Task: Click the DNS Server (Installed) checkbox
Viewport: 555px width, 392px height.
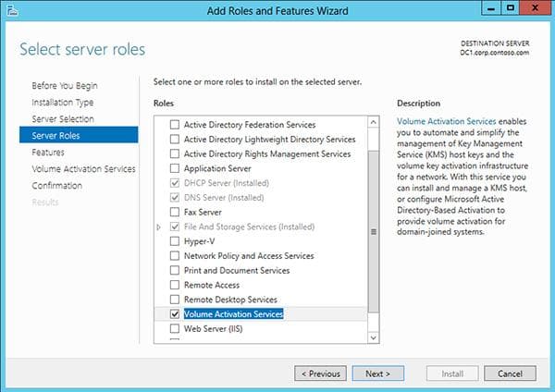Action: [175, 198]
